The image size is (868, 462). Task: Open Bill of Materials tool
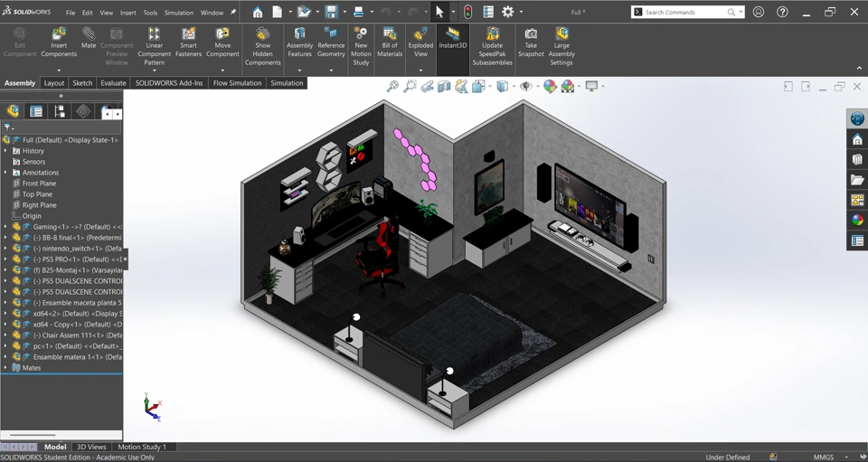390,42
